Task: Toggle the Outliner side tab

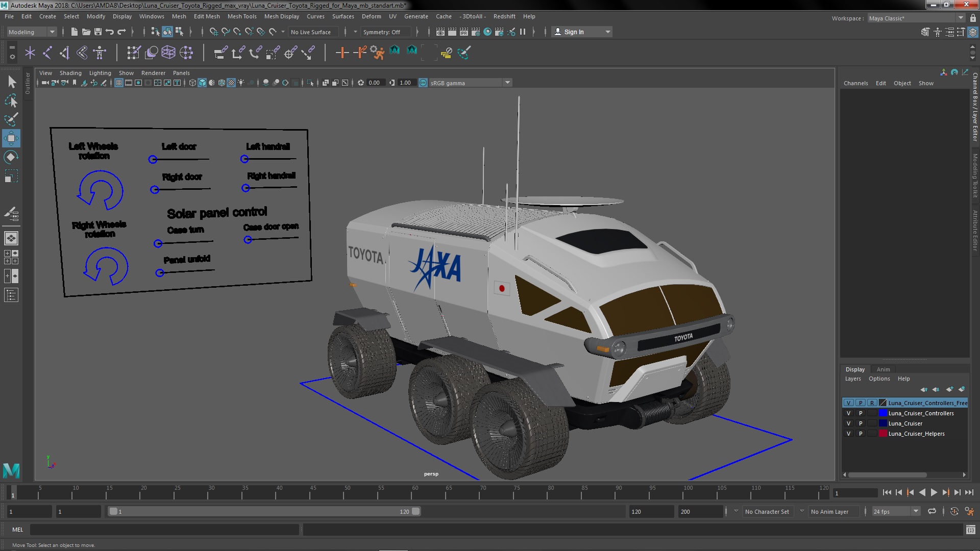Action: click(x=28, y=83)
